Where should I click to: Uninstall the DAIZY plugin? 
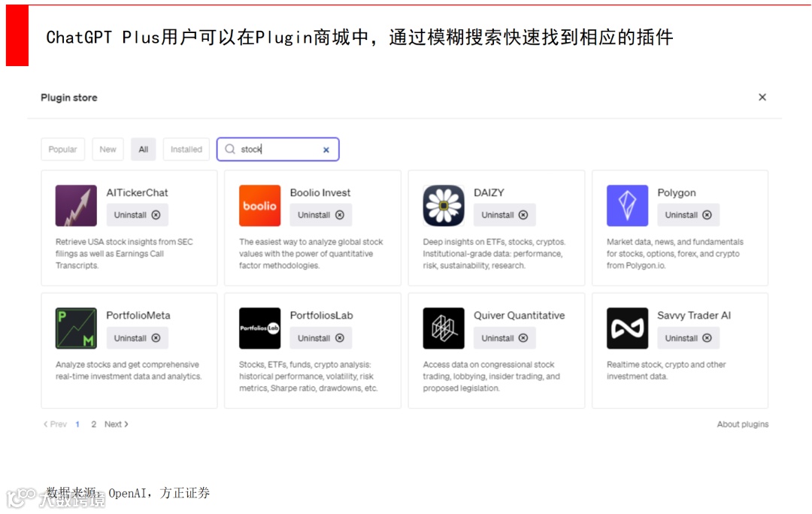click(x=504, y=215)
